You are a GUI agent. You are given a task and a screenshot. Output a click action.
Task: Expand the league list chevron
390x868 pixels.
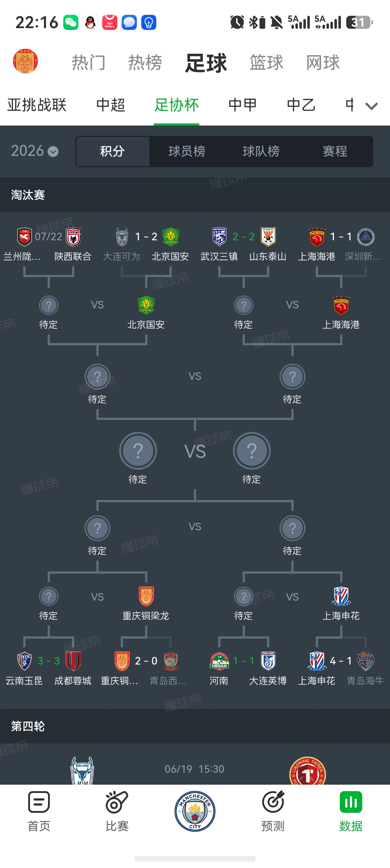click(372, 106)
